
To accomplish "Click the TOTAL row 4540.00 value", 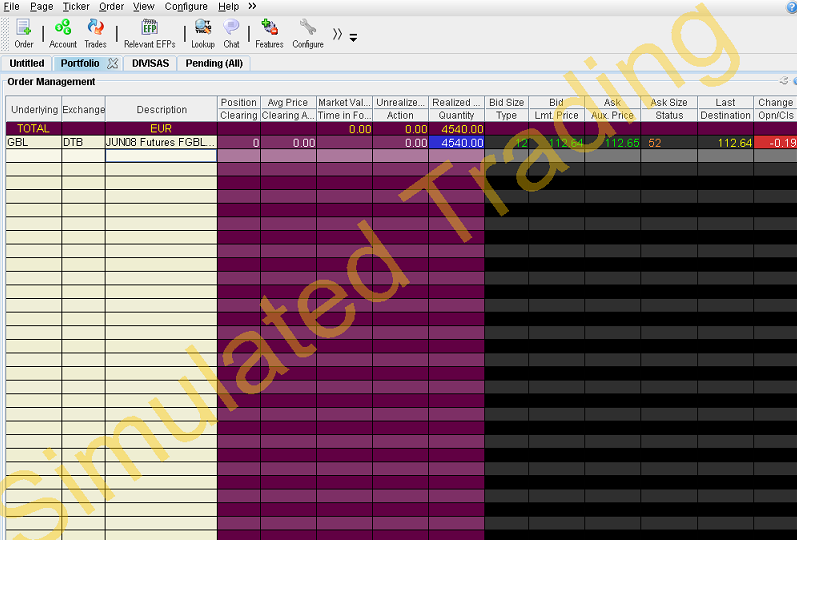I will coord(457,129).
